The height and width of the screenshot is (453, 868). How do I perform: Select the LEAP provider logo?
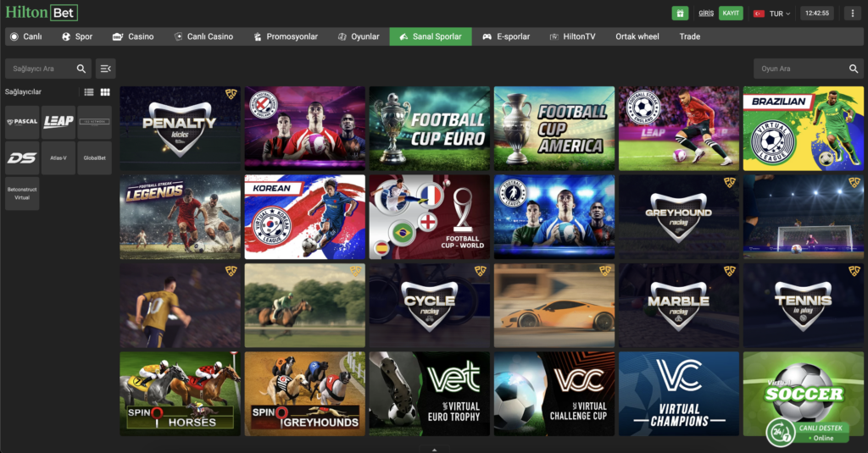(x=58, y=122)
